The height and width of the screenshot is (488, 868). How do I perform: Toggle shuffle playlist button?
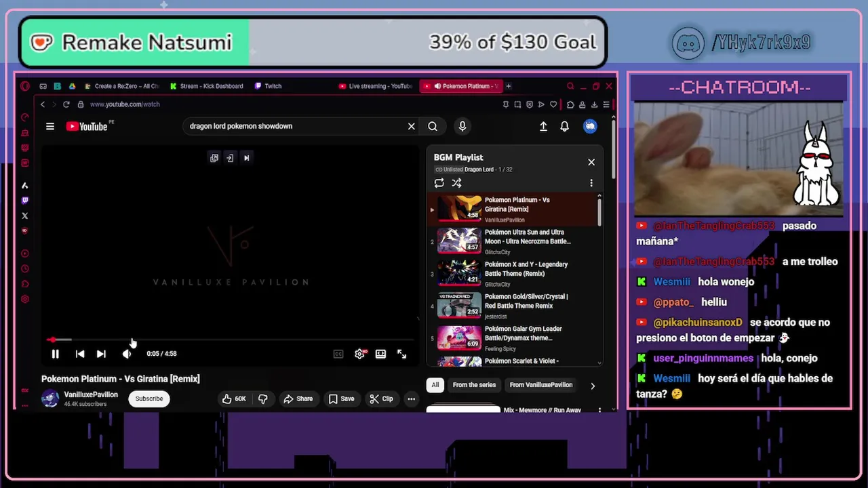pyautogui.click(x=456, y=183)
